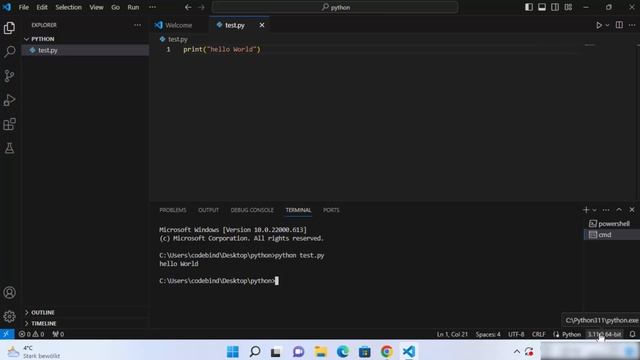Create a new terminal with plus icon

pyautogui.click(x=586, y=210)
